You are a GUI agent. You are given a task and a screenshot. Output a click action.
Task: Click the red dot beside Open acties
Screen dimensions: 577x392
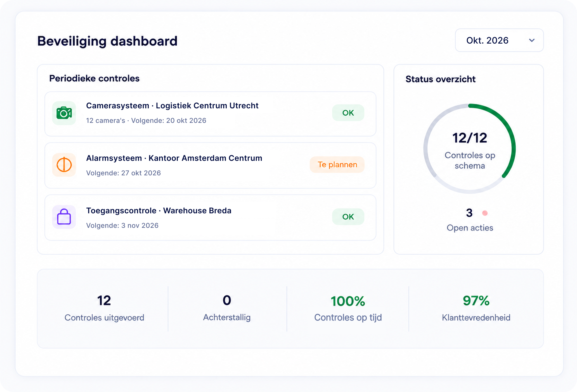pos(485,213)
